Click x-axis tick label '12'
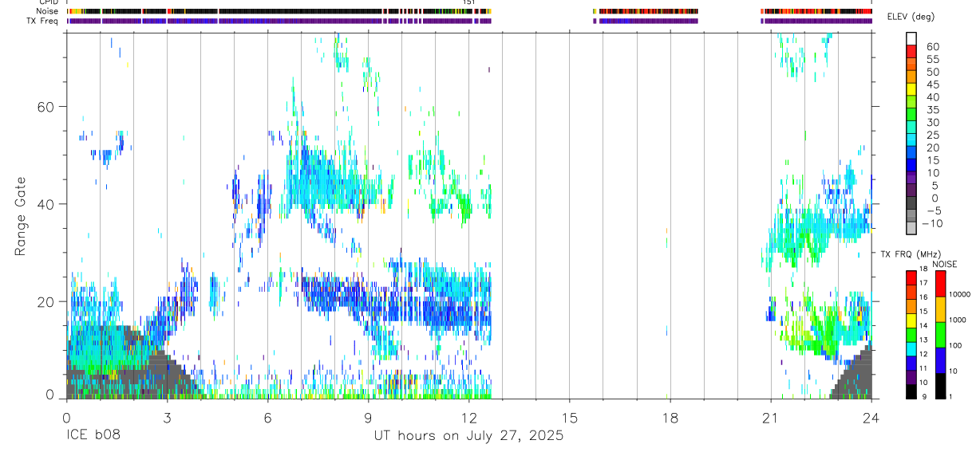This screenshot has height=452, width=980. (468, 417)
